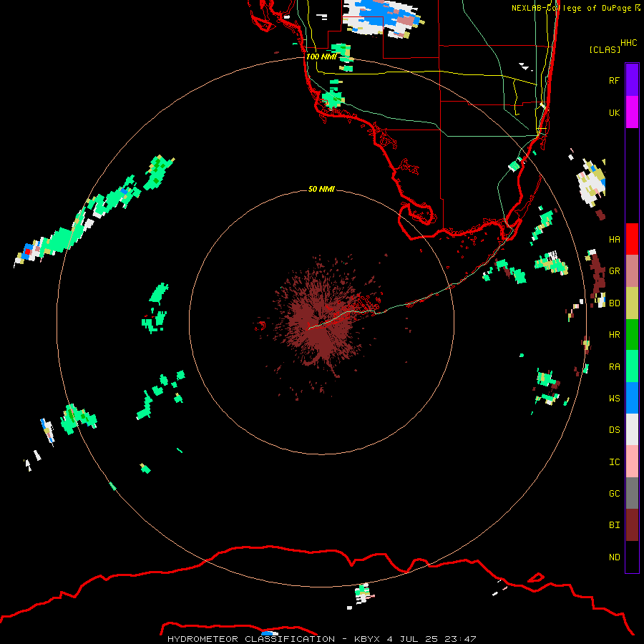Click the GR legend label

[615, 271]
